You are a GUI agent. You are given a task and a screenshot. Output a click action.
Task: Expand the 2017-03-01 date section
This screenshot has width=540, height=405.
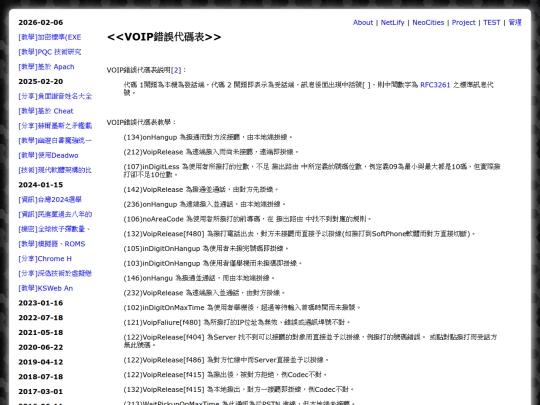[41, 392]
